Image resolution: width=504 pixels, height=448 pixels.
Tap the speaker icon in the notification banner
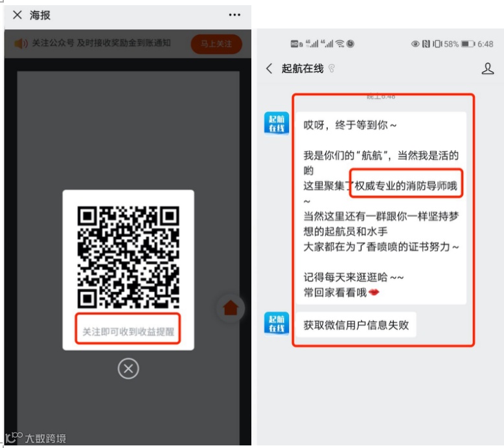(x=21, y=43)
